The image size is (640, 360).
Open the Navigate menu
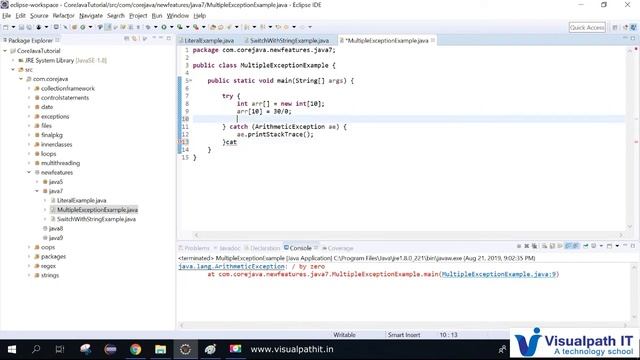point(91,16)
